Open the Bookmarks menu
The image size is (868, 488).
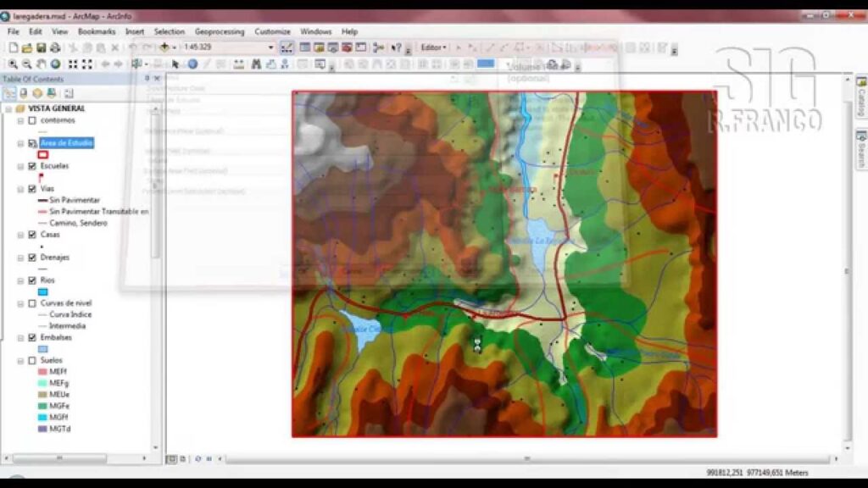(x=96, y=31)
